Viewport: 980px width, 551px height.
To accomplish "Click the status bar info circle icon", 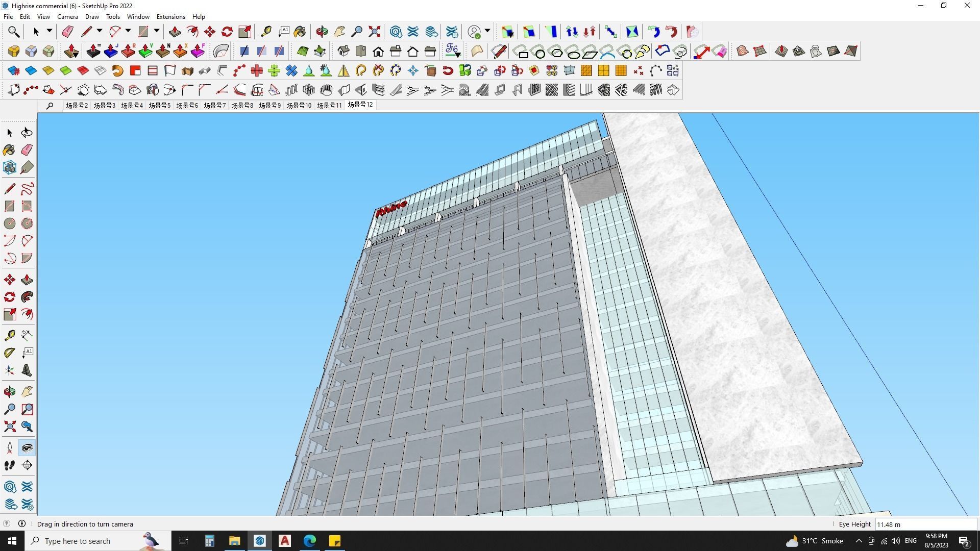I will 22,523.
